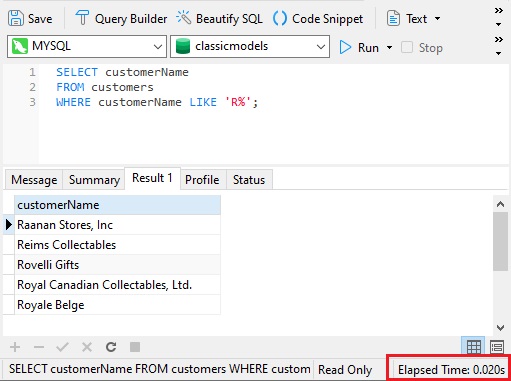Click Beautify SQL wand button

point(219,19)
